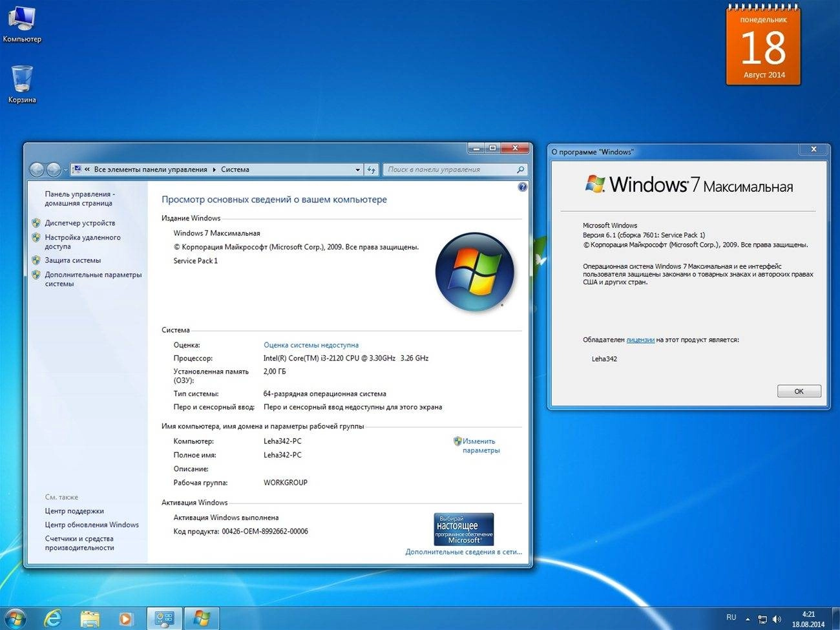The height and width of the screenshot is (630, 840).
Task: Open the recent pages dropdown next to Forward
Action: tap(65, 170)
